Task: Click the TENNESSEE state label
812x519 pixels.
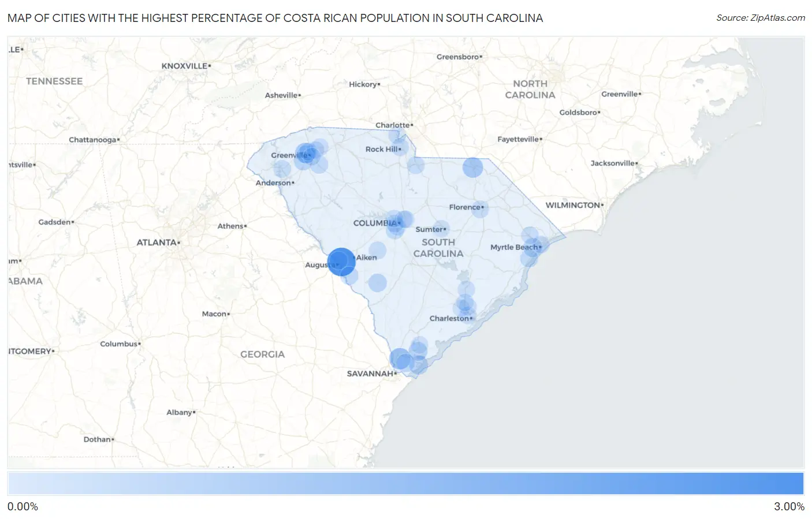Action: [54, 81]
